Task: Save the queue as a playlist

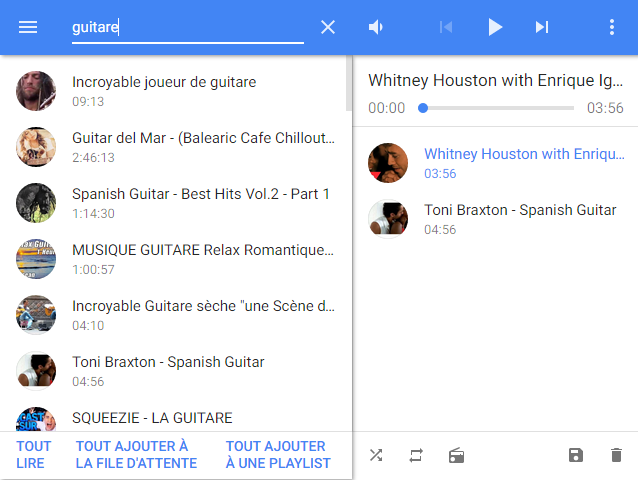Action: [x=576, y=455]
